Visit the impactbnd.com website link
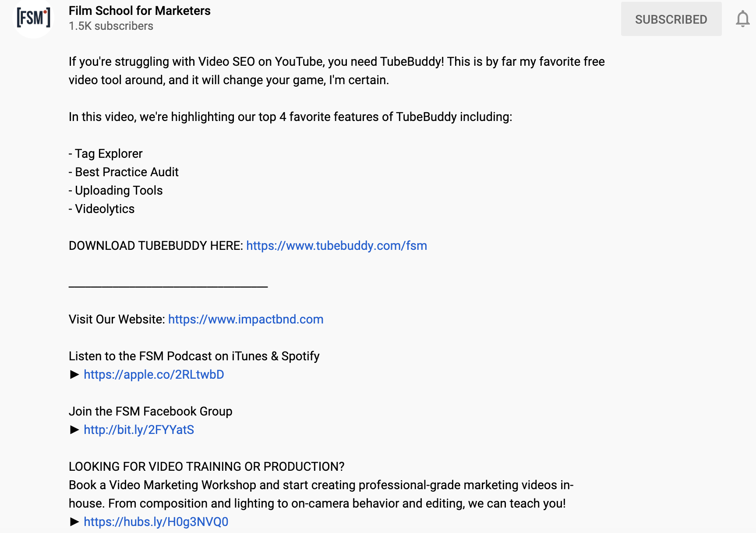 coord(246,319)
